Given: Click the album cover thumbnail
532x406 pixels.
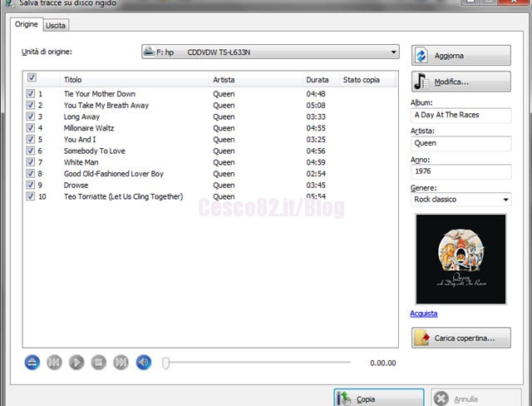Looking at the screenshot, I should coord(461,259).
